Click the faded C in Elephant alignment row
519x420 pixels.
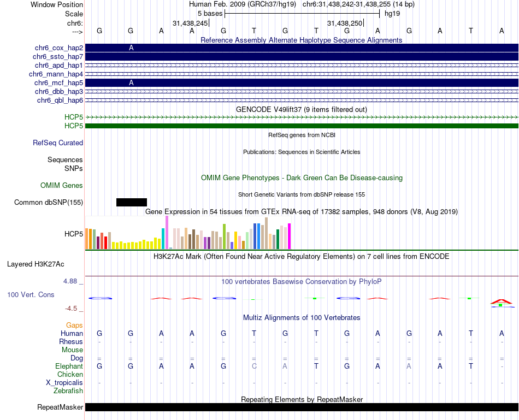(x=254, y=366)
